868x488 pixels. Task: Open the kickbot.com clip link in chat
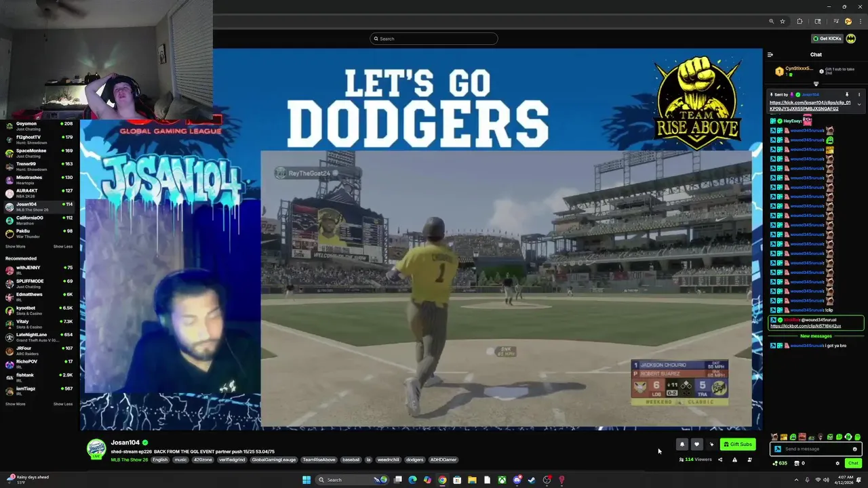(806, 326)
